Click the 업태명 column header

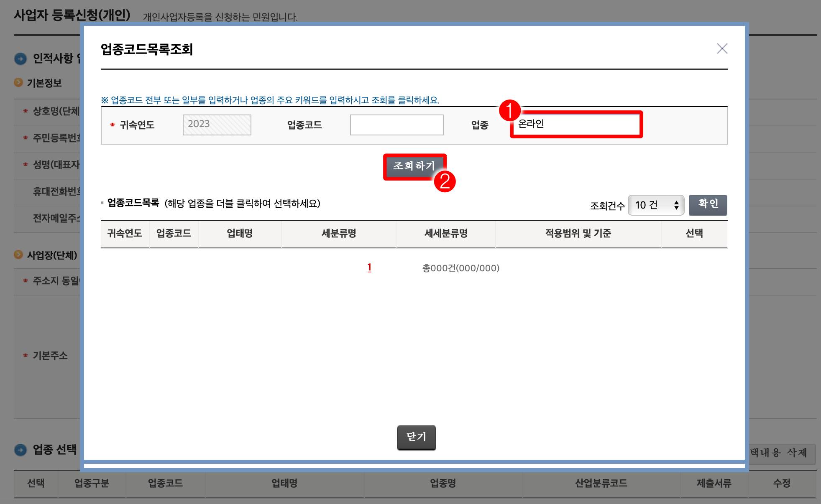239,234
